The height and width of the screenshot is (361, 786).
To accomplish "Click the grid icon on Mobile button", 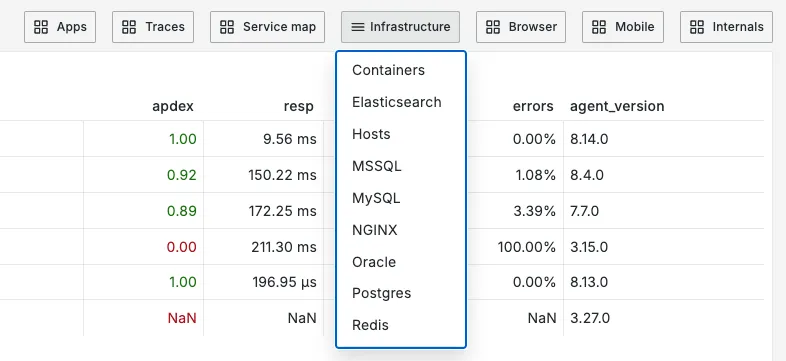I will click(599, 27).
